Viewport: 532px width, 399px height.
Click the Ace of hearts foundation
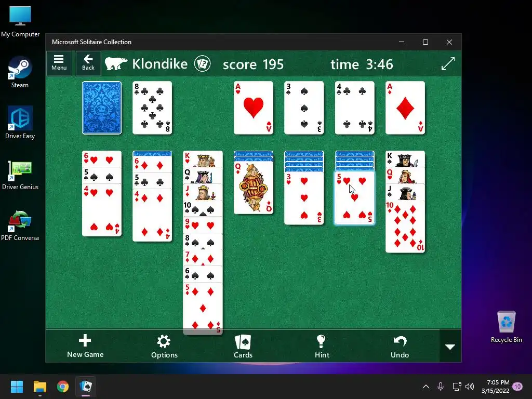tap(254, 108)
